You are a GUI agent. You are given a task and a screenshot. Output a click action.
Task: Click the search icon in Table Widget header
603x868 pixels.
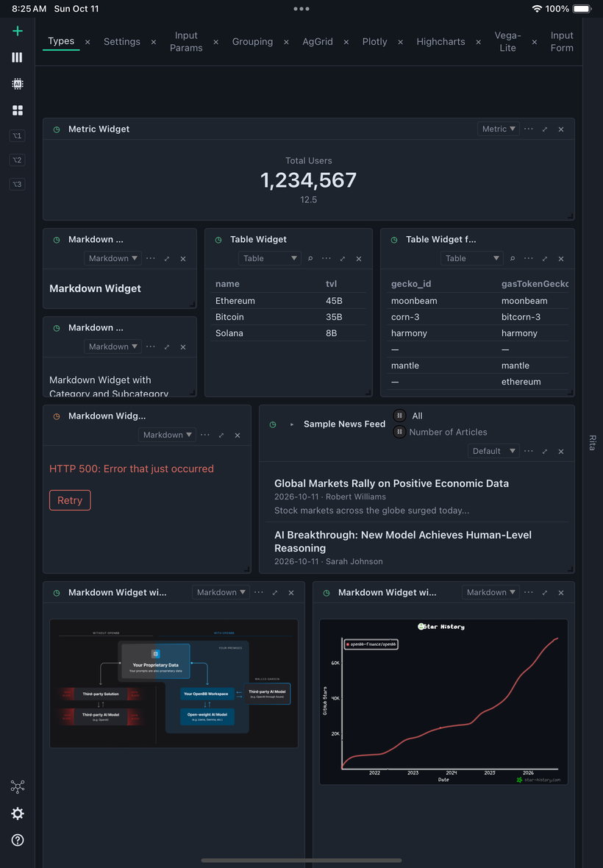(310, 258)
